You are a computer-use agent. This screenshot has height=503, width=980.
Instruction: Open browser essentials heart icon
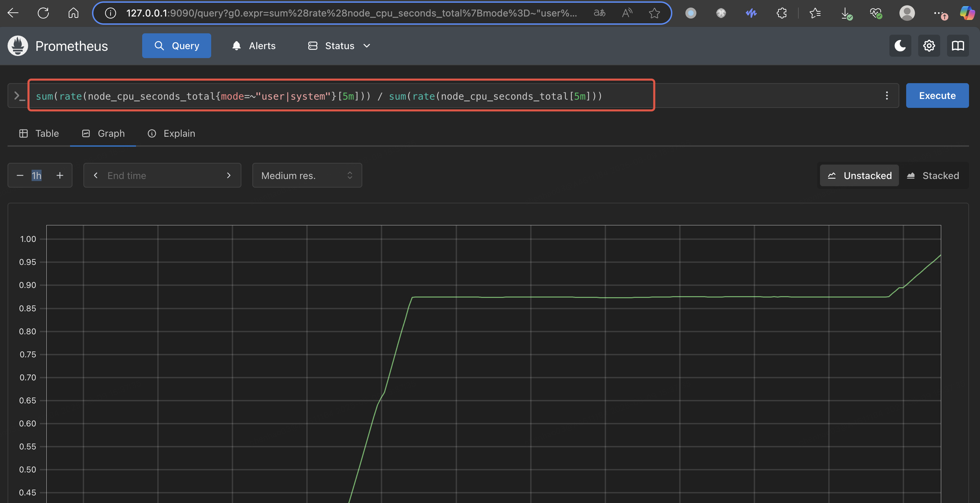tap(876, 13)
